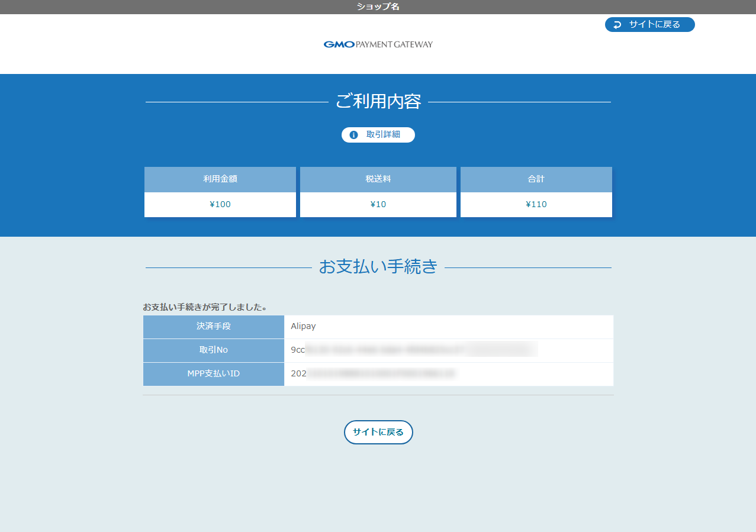Click the info icon on 取引詳細 button

point(353,134)
